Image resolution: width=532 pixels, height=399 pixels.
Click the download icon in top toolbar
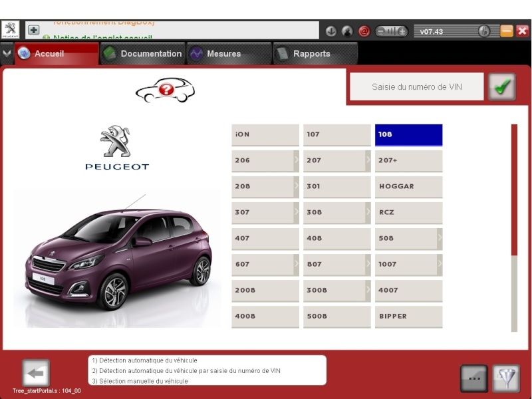(331, 31)
